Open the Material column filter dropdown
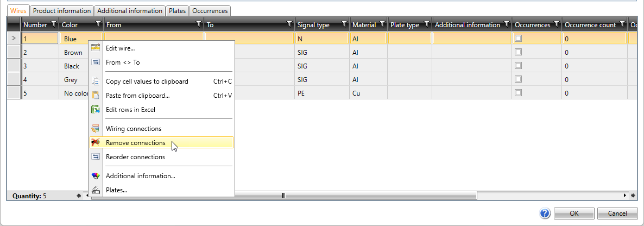The height and width of the screenshot is (226, 644). (x=382, y=24)
